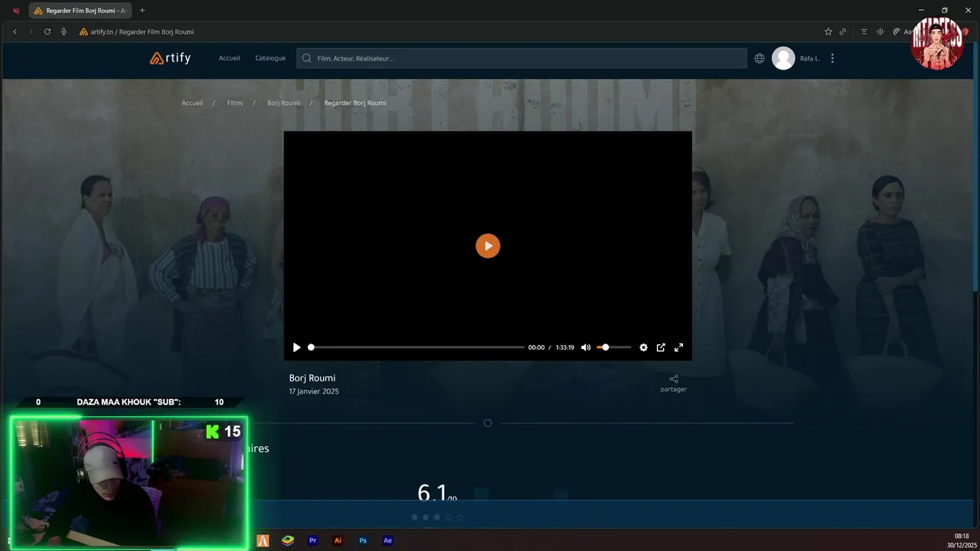Open the video player settings gear
The image size is (980, 551).
tap(643, 347)
